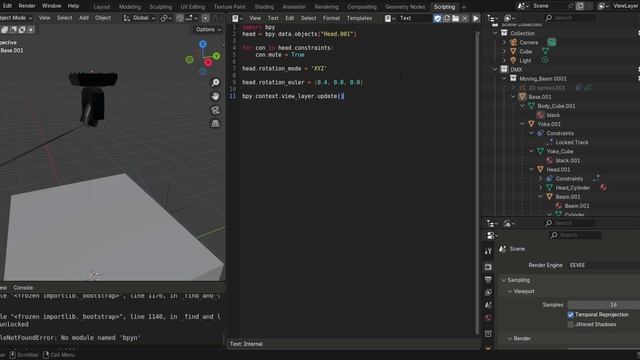
Task: Collapse Head.001 object in outliner
Action: 531,169
